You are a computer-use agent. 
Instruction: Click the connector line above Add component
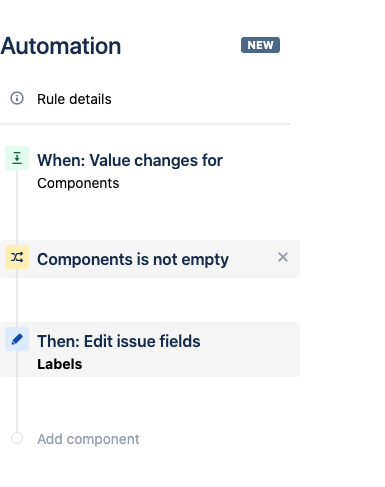[x=17, y=404]
